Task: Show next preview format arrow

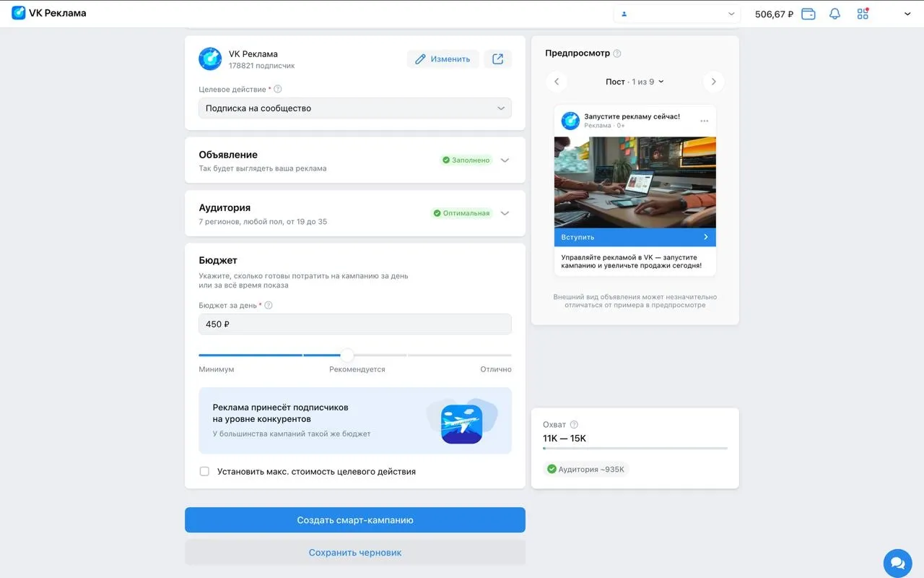Action: (713, 82)
